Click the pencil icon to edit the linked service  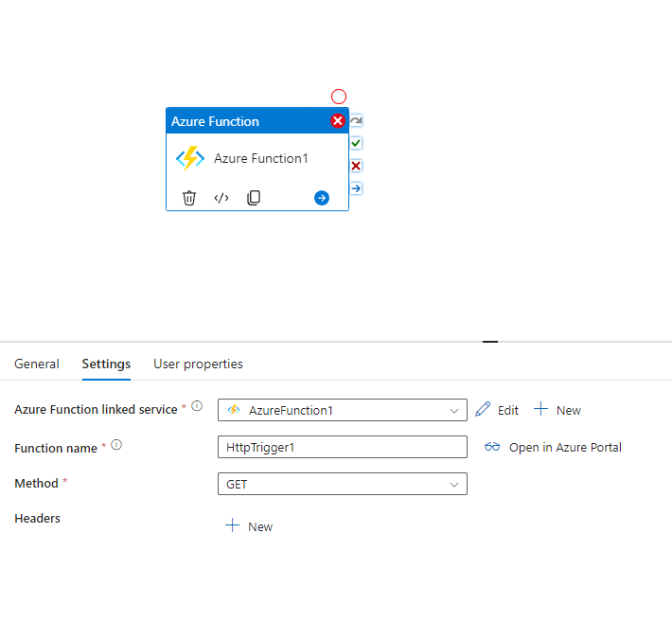tap(483, 409)
